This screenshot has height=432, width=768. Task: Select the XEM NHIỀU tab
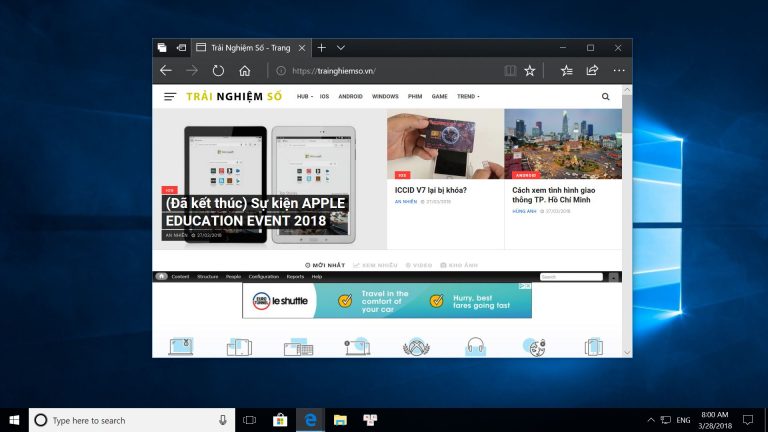pyautogui.click(x=375, y=265)
